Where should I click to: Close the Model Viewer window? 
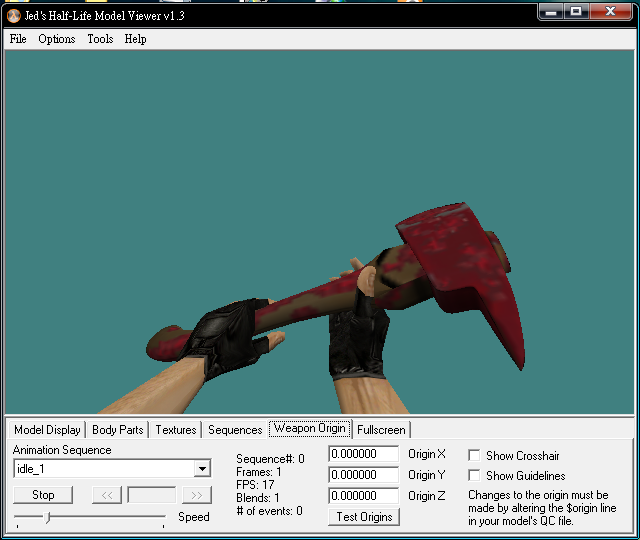coord(611,11)
